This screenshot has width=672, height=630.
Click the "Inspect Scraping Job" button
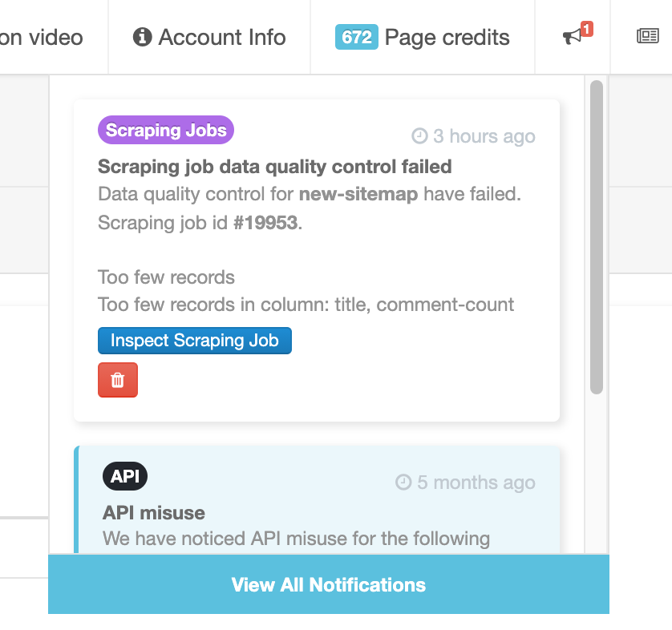194,341
